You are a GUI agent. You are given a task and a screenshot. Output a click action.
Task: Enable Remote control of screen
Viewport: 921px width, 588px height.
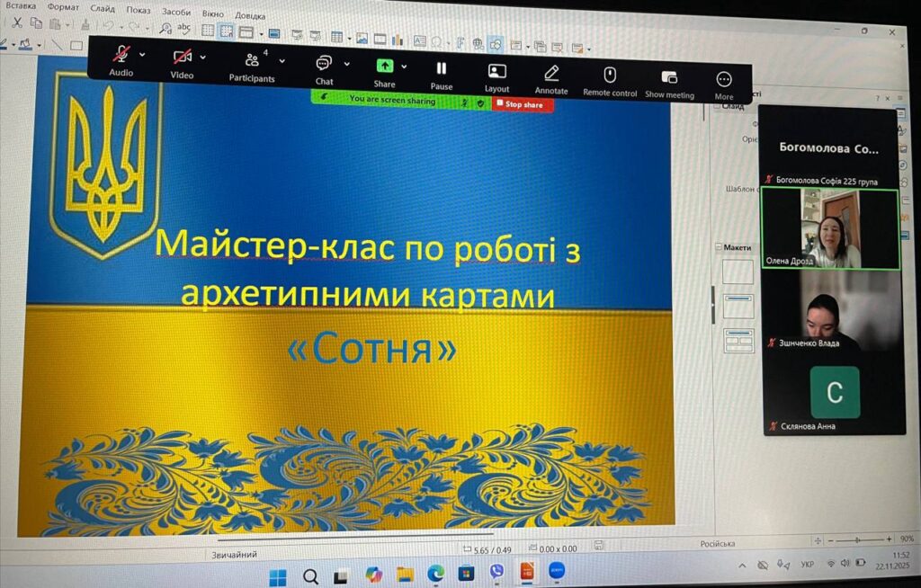click(x=610, y=76)
